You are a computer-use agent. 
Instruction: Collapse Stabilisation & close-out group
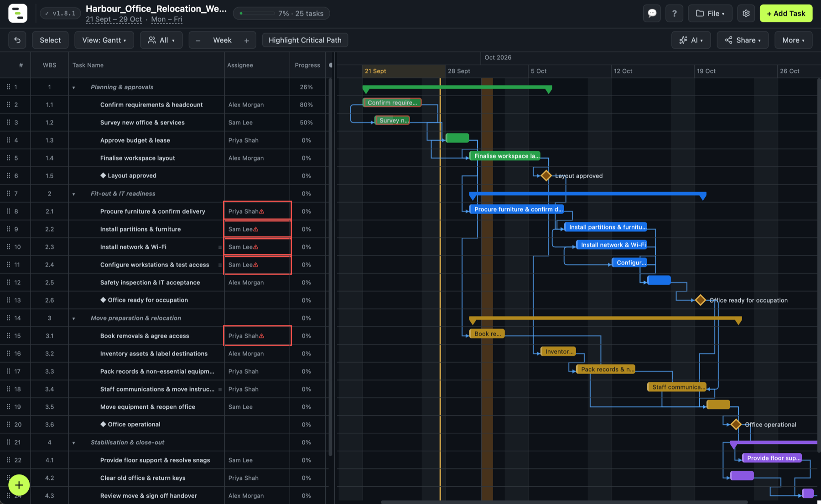(x=73, y=442)
